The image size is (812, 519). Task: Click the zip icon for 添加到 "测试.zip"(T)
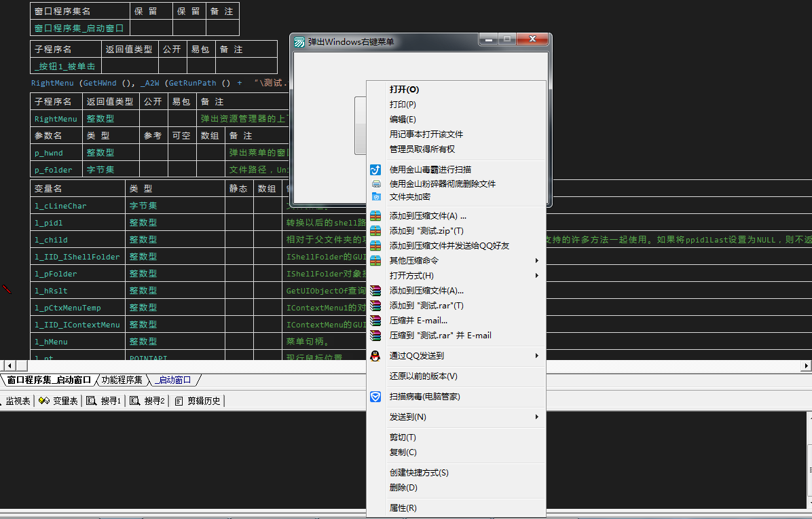click(375, 231)
